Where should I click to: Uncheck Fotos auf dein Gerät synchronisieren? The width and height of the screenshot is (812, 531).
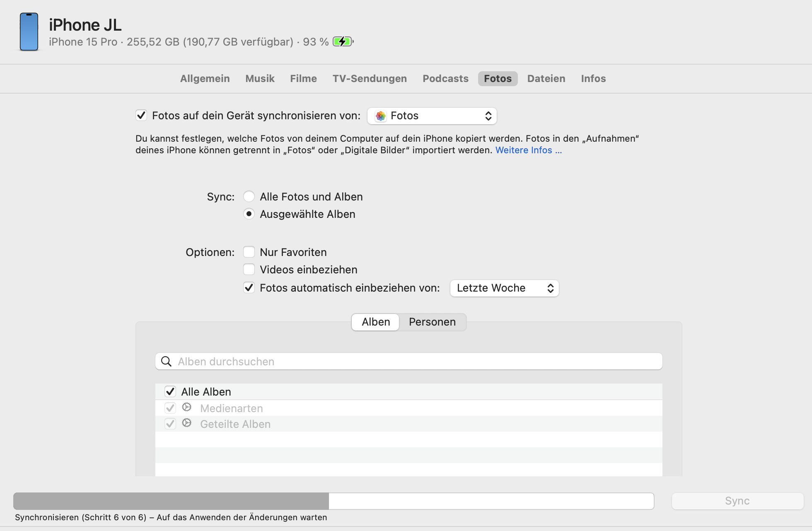[141, 115]
